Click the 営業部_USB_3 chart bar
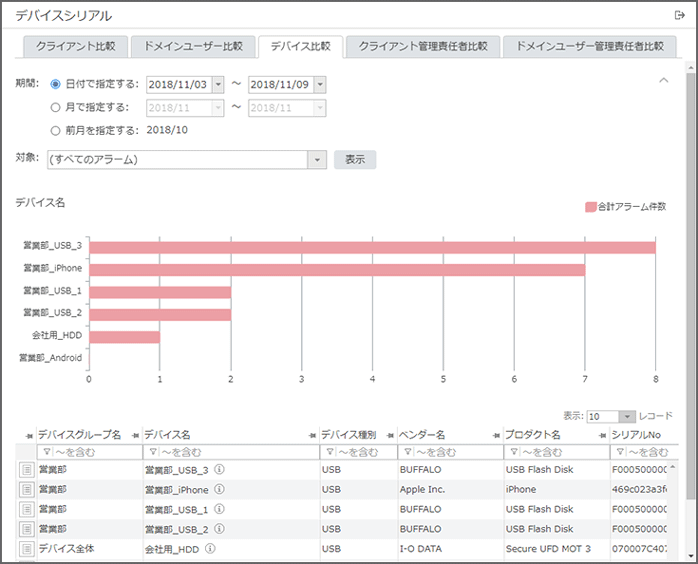The image size is (698, 564). [372, 248]
